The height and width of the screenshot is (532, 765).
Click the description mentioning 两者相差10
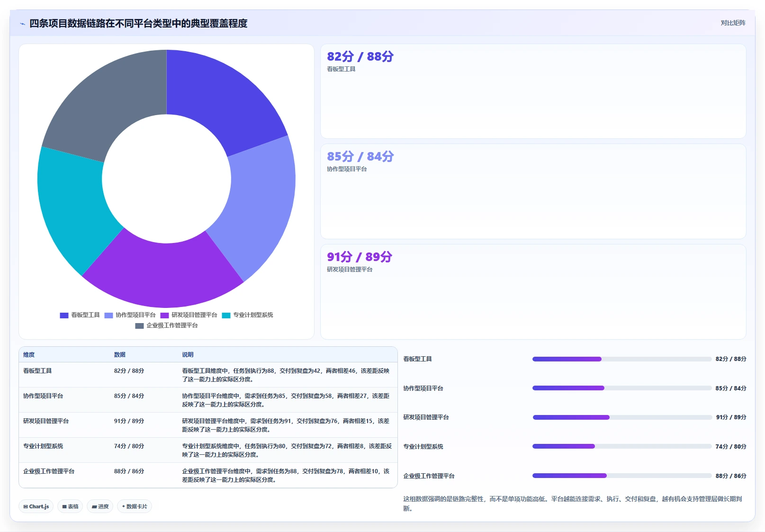tap(286, 476)
